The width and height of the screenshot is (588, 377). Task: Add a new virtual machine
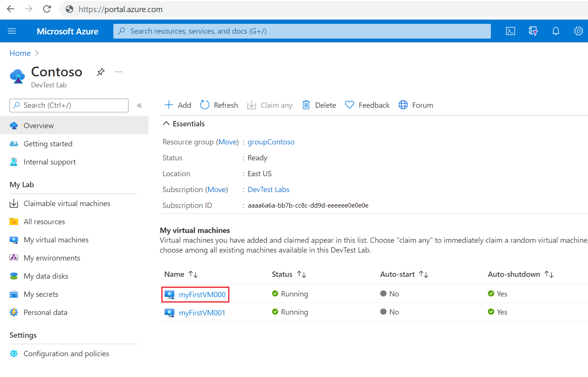(178, 105)
